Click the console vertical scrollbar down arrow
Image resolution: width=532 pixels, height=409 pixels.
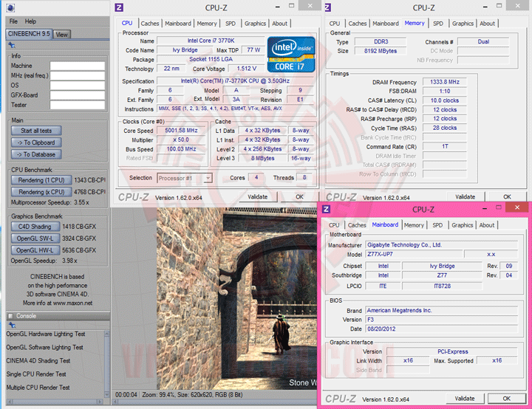(107, 394)
